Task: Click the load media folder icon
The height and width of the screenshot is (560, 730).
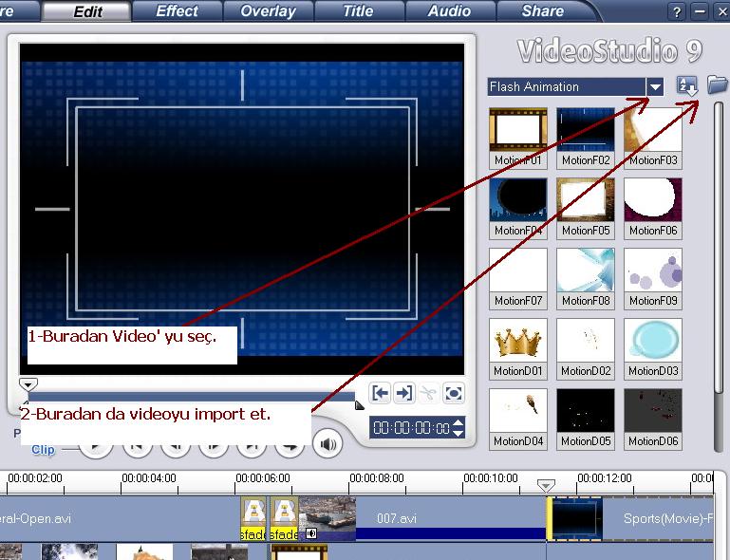Action: point(718,84)
